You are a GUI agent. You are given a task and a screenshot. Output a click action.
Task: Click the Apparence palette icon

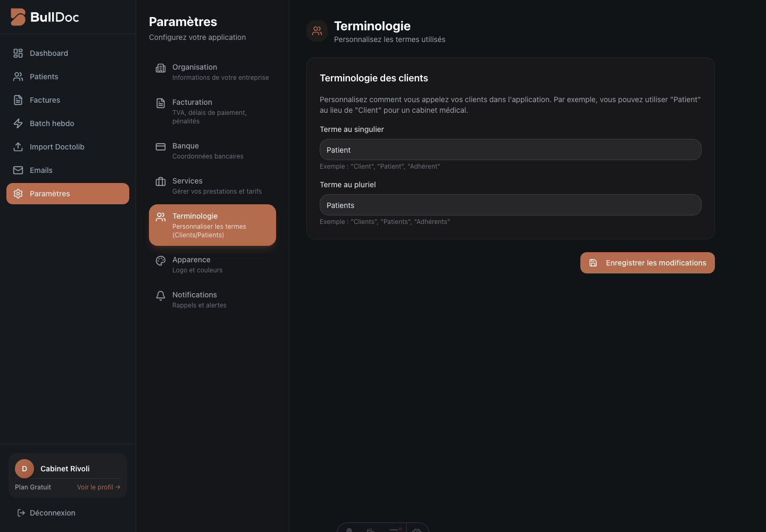pyautogui.click(x=161, y=261)
